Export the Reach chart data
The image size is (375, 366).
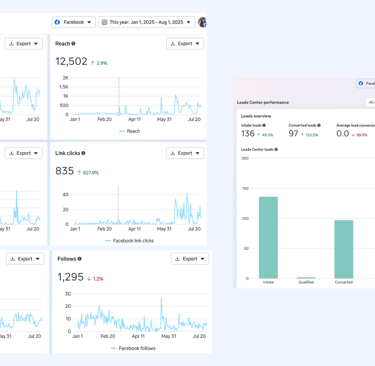[185, 44]
